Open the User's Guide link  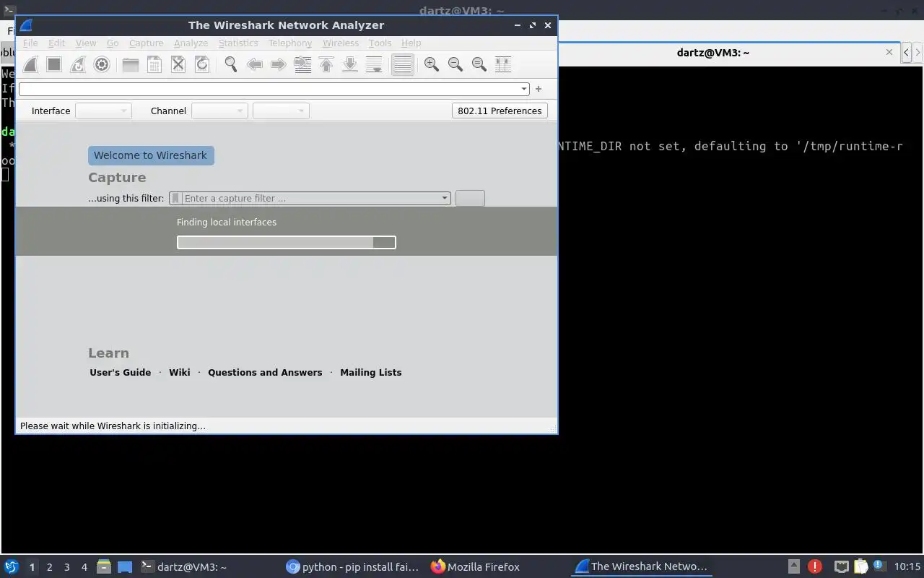tap(121, 373)
